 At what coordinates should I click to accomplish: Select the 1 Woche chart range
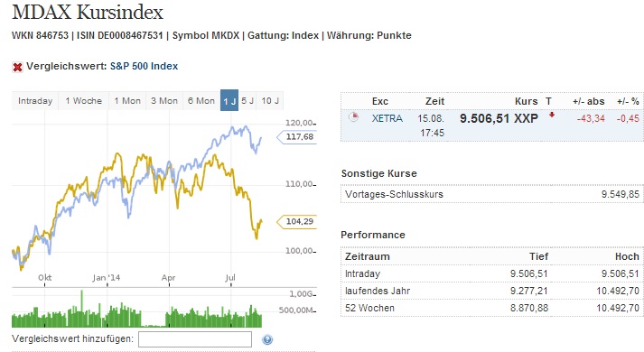83,101
